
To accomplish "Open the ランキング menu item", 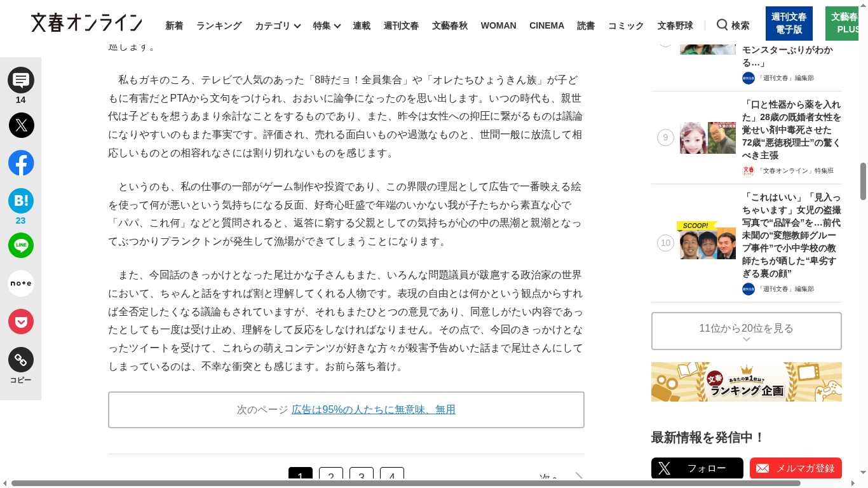I will [x=219, y=26].
